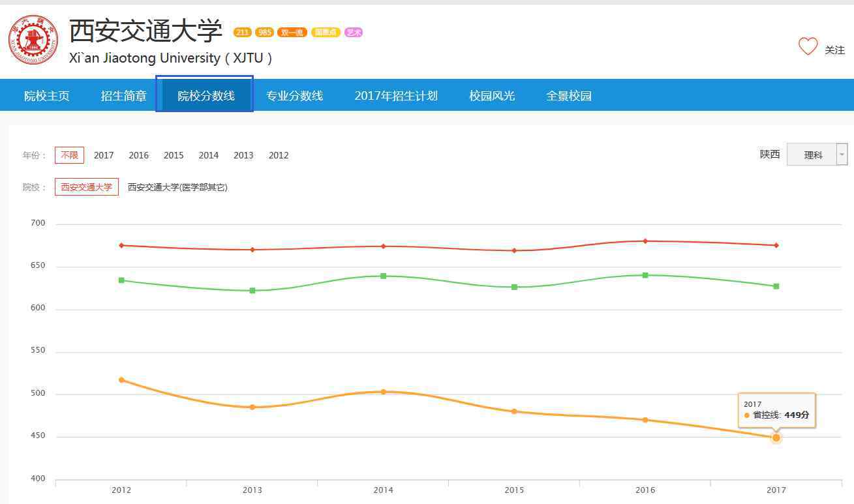Select the 不限 year filter

69,155
